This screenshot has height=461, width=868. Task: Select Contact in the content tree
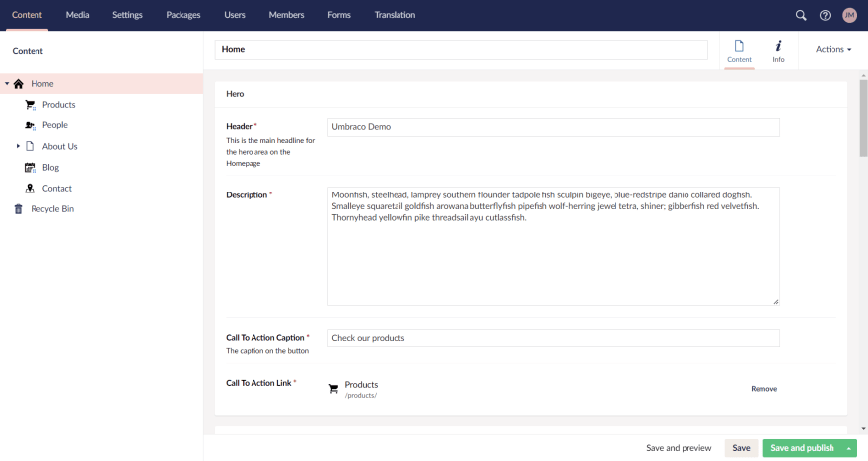[x=57, y=189]
